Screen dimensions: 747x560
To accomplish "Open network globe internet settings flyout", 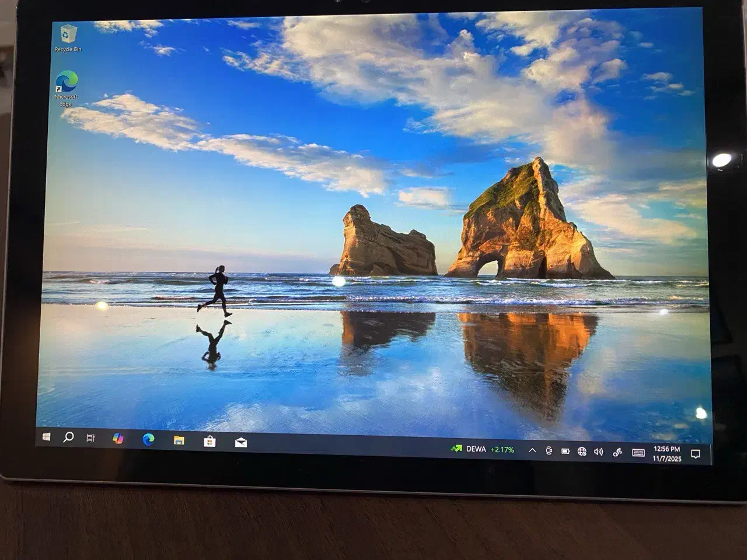I will (582, 451).
